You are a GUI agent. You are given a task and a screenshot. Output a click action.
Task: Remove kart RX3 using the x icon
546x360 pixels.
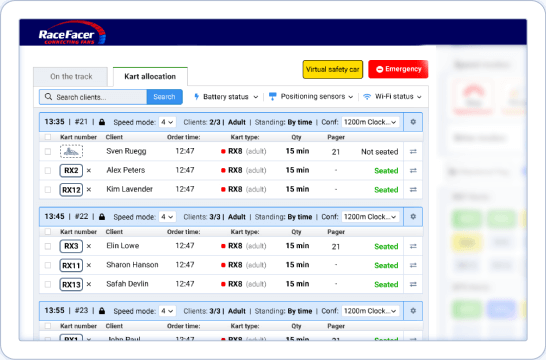89,246
